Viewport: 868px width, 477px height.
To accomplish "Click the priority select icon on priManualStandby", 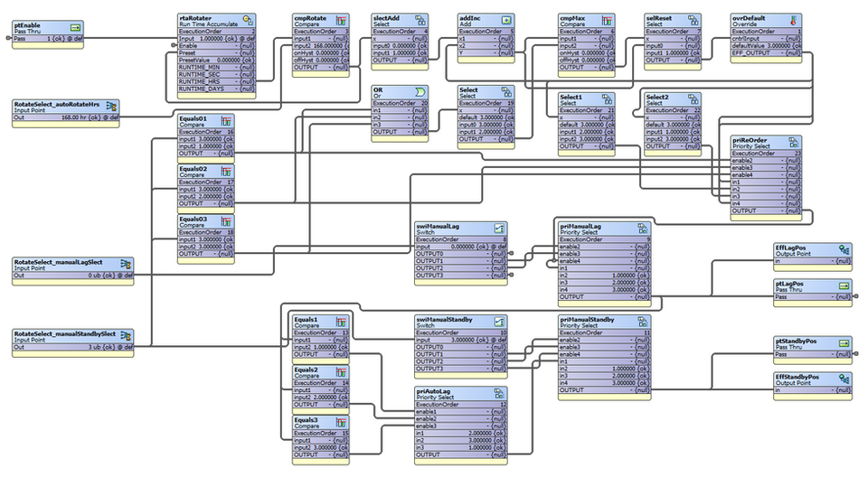I will point(643,322).
